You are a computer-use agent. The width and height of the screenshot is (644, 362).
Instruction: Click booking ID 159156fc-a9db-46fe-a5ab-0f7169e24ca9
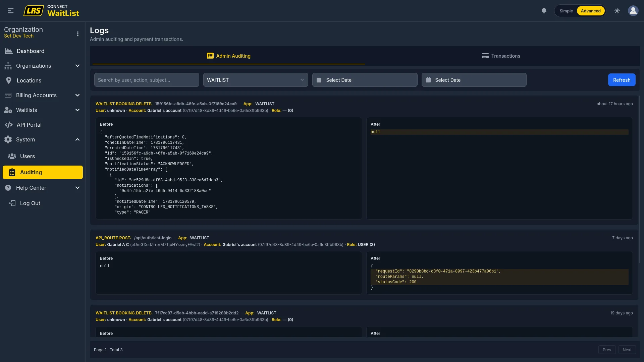(x=196, y=104)
